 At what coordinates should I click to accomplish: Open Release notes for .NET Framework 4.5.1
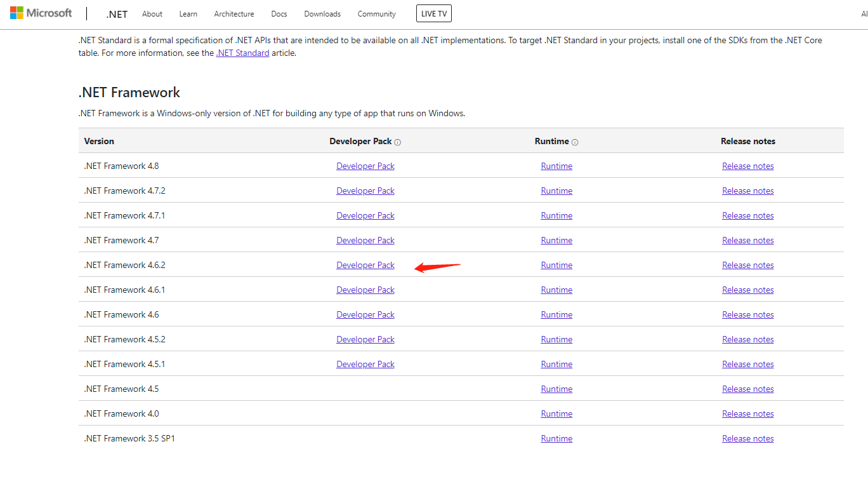[x=748, y=364]
